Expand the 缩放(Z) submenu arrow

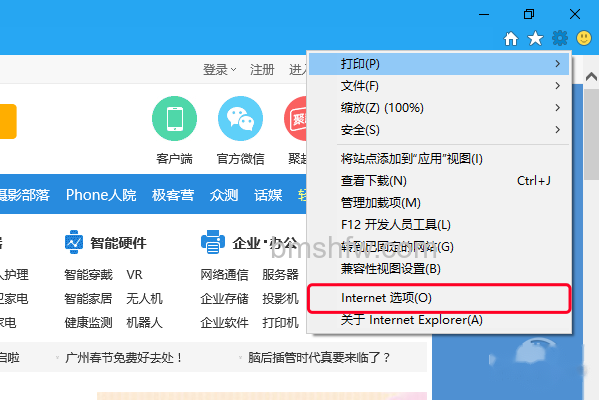point(558,108)
